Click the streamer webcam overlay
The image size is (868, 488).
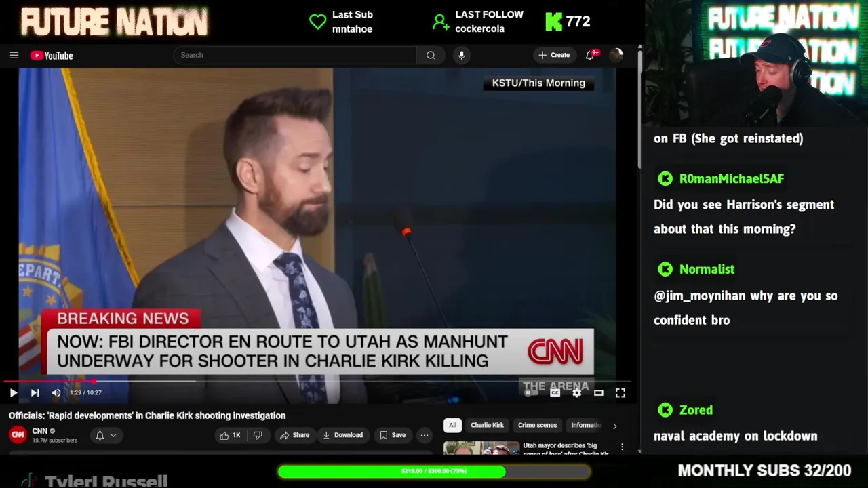tap(756, 63)
